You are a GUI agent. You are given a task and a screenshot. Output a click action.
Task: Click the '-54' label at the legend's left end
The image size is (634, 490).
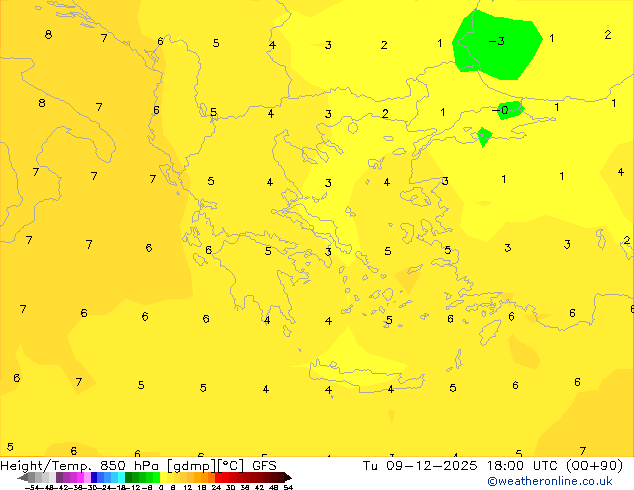coord(30,487)
